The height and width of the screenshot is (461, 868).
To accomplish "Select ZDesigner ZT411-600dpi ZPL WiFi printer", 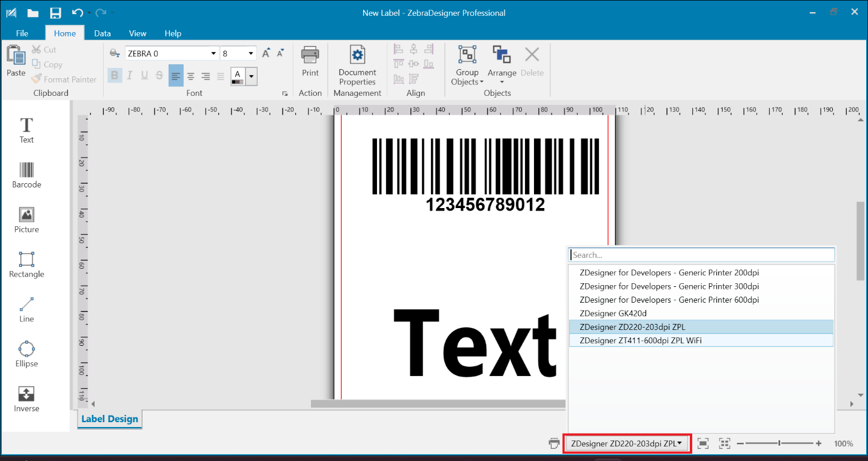I will click(x=701, y=340).
